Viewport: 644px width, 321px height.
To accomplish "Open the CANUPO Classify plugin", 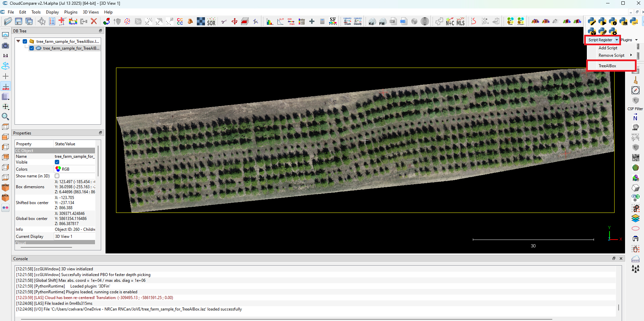I will (x=358, y=21).
